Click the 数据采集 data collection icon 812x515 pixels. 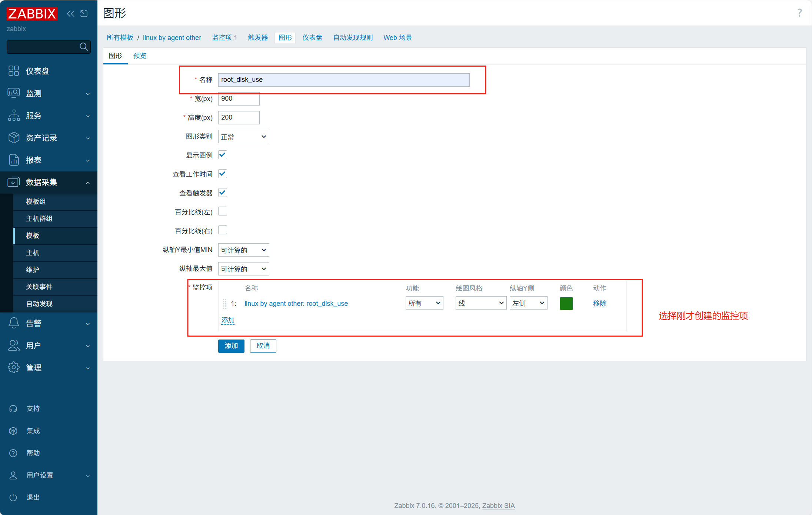(x=14, y=182)
